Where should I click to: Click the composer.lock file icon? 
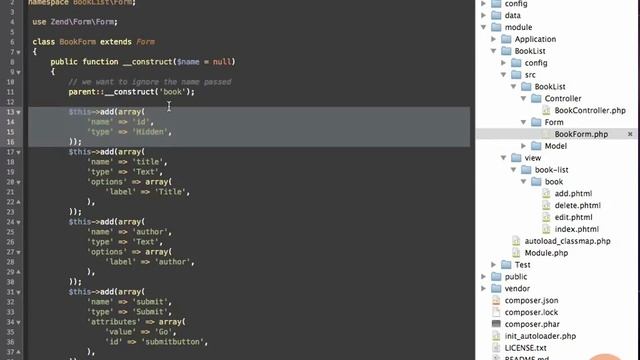click(x=496, y=312)
